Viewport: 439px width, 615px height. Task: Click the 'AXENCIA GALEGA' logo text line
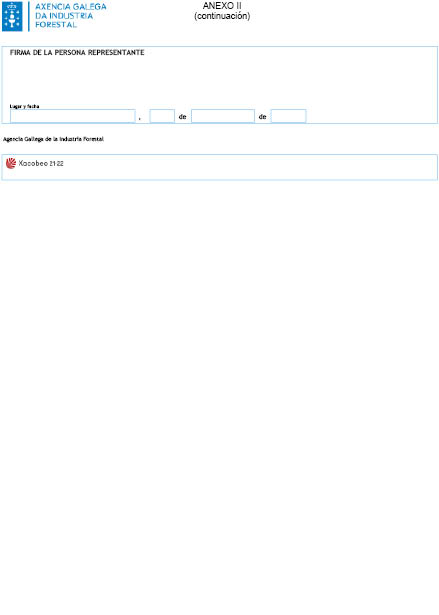pyautogui.click(x=71, y=7)
